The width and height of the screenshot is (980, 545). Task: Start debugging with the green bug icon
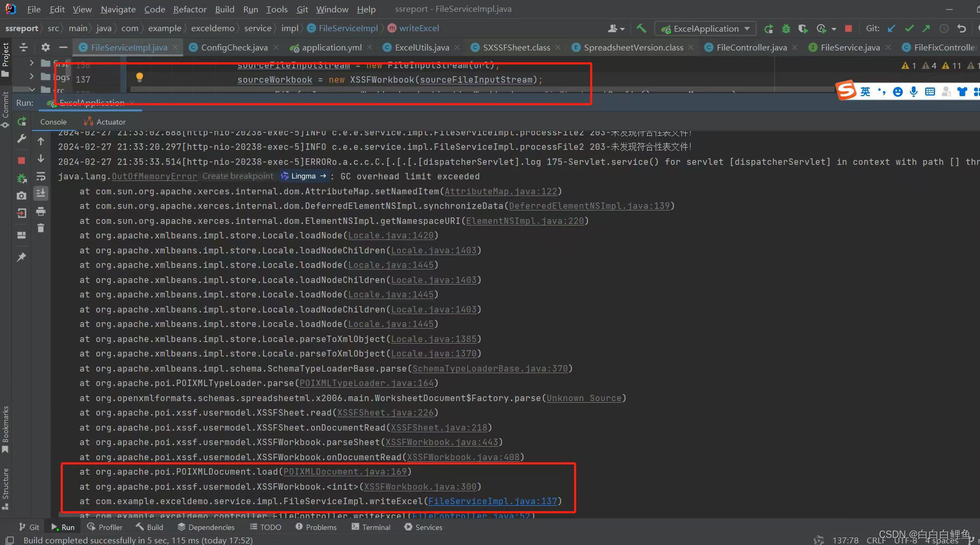(786, 28)
